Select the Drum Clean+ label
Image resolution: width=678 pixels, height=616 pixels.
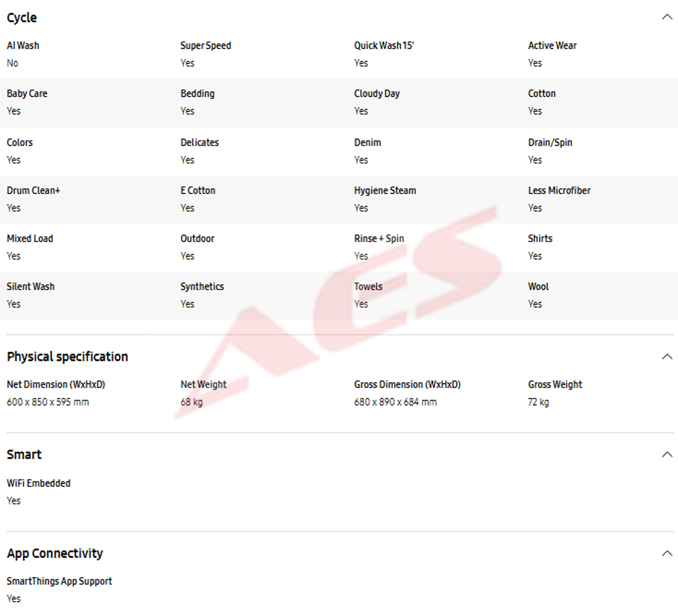pyautogui.click(x=33, y=191)
